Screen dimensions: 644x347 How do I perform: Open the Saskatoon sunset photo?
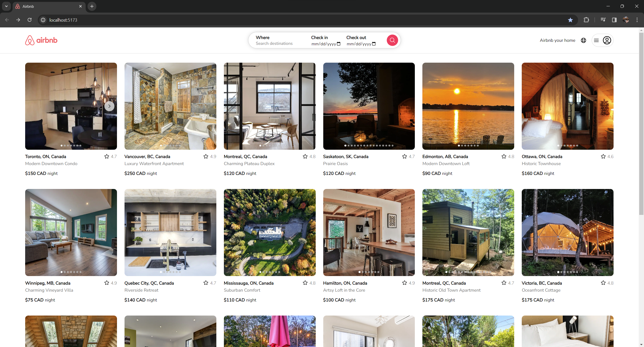tap(369, 106)
